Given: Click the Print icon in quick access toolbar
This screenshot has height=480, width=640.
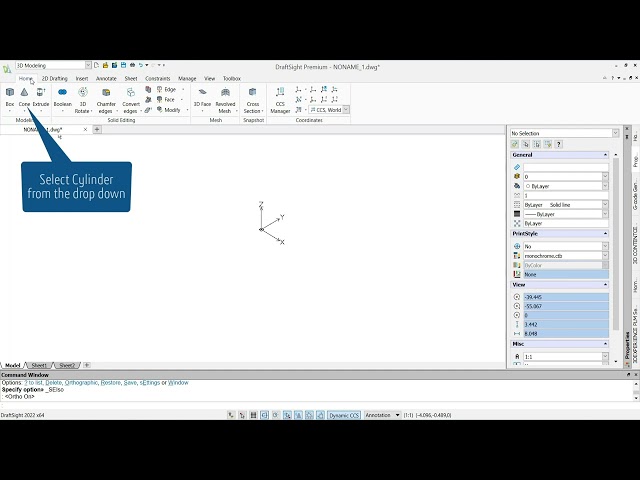Looking at the screenshot, I should click(x=132, y=65).
